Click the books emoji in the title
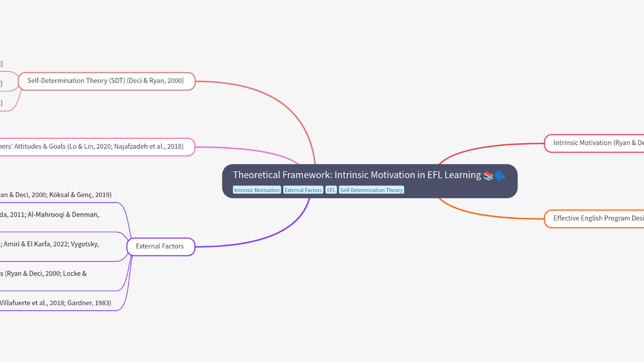644x362 pixels. point(488,175)
